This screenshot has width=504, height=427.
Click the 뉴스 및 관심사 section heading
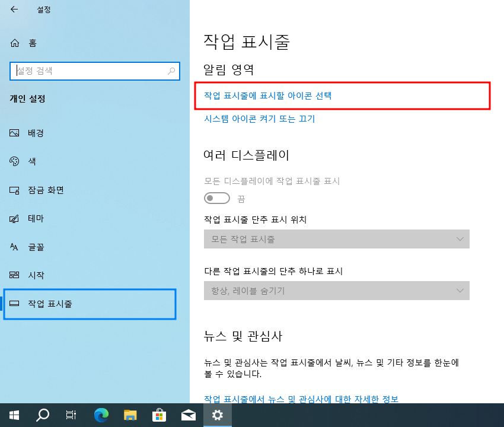click(243, 336)
